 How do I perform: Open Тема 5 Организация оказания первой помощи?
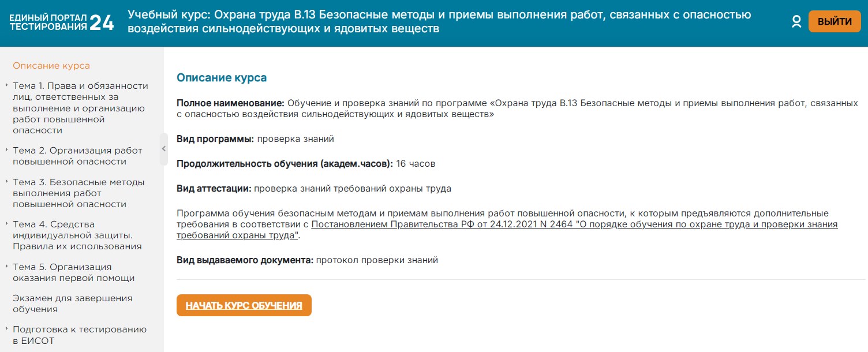73,272
